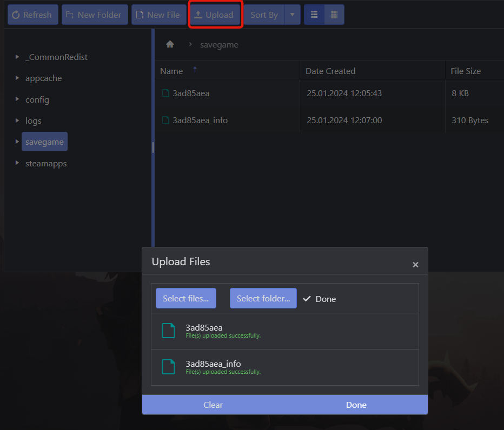Click the panel splitter handle
This screenshot has width=504, height=430.
click(x=153, y=147)
